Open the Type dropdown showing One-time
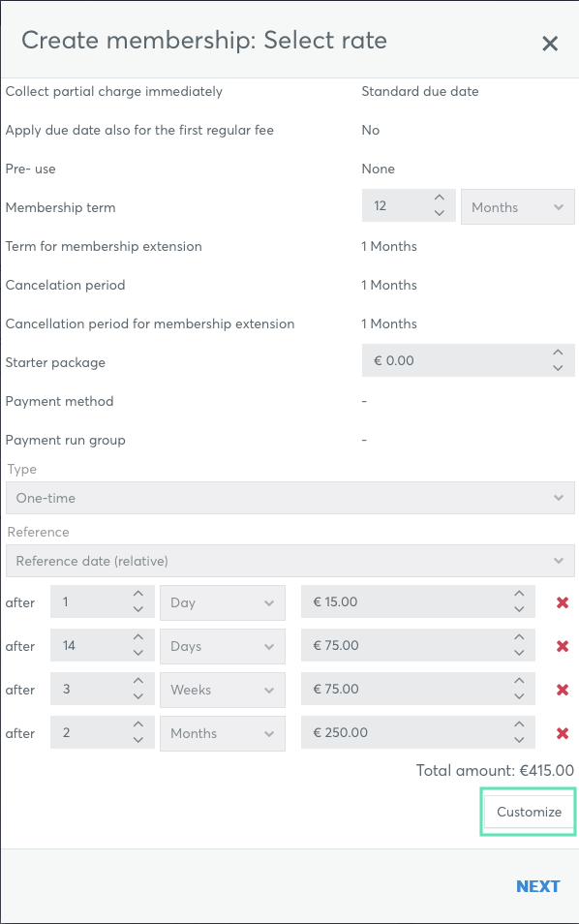Image resolution: width=579 pixels, height=924 pixels. pyautogui.click(x=290, y=498)
